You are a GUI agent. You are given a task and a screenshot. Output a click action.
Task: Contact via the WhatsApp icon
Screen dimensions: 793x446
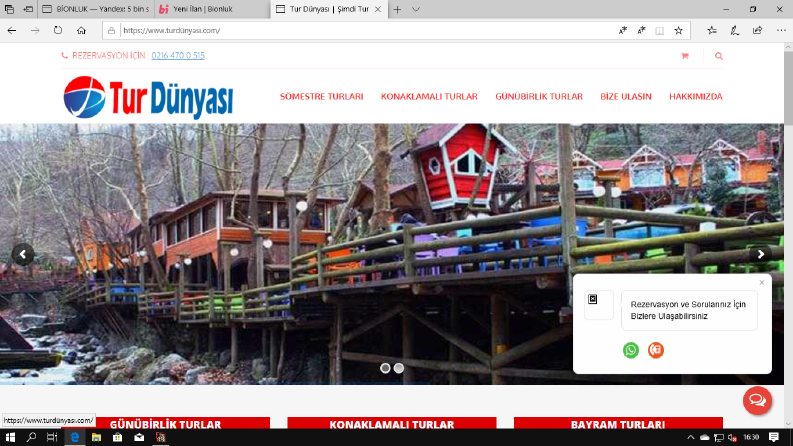631,350
